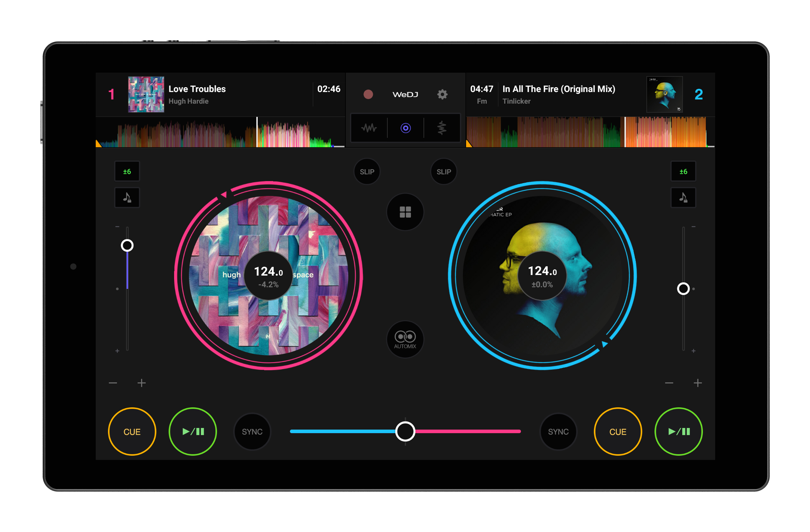Open the performance pads grid button
This screenshot has width=810, height=532.
pos(405,212)
